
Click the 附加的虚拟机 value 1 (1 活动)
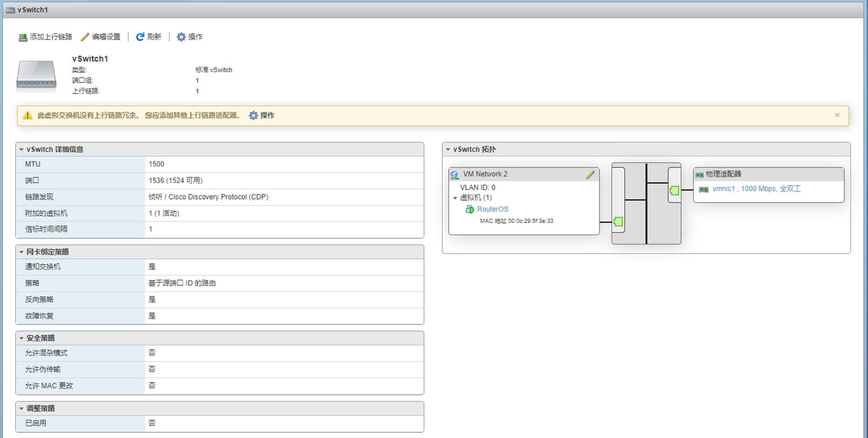click(164, 213)
